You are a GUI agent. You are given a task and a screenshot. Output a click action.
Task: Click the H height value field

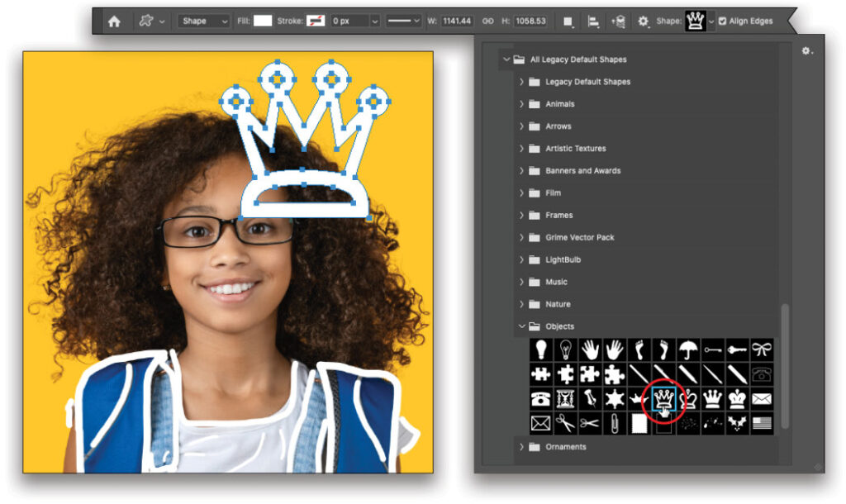click(530, 21)
